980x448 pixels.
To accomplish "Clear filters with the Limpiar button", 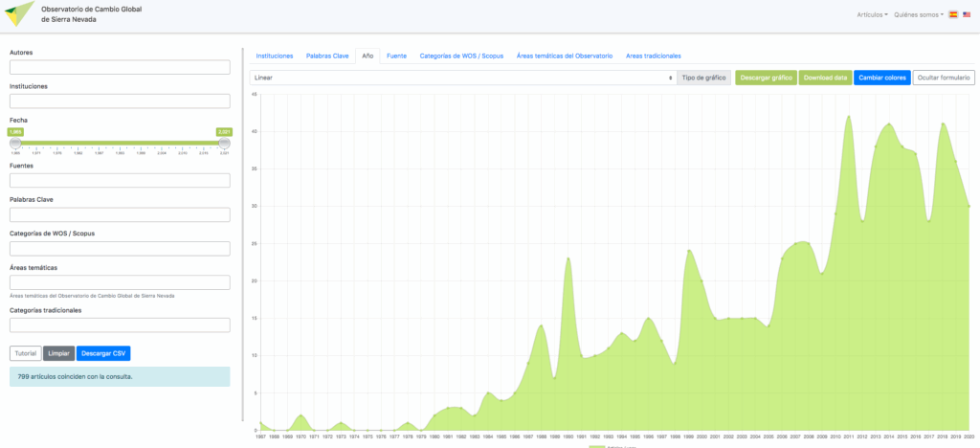I will coord(58,353).
